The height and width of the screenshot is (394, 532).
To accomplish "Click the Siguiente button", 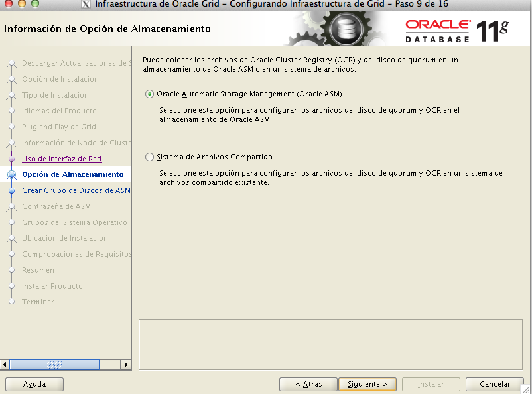I will (x=367, y=384).
